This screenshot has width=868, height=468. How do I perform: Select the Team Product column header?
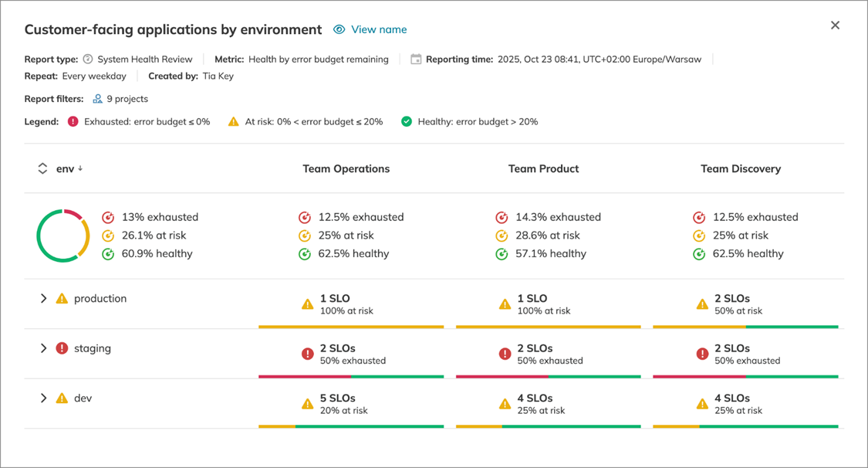pos(543,168)
